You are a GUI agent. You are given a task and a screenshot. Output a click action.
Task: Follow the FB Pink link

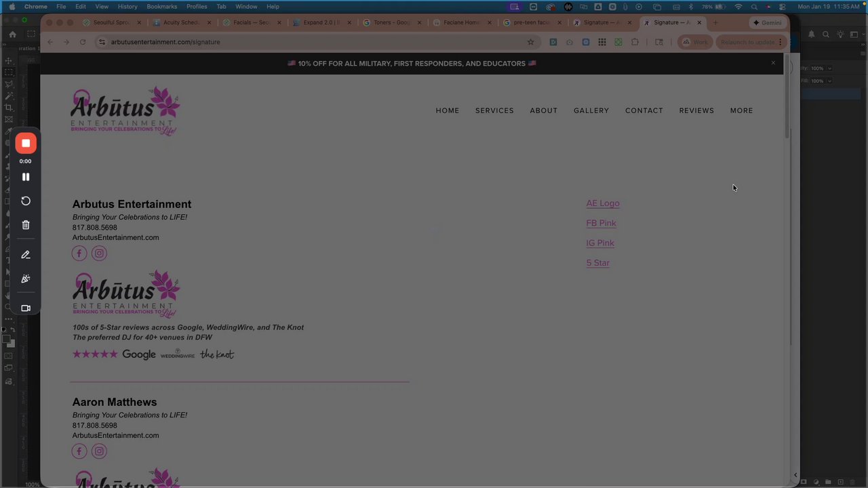(601, 223)
